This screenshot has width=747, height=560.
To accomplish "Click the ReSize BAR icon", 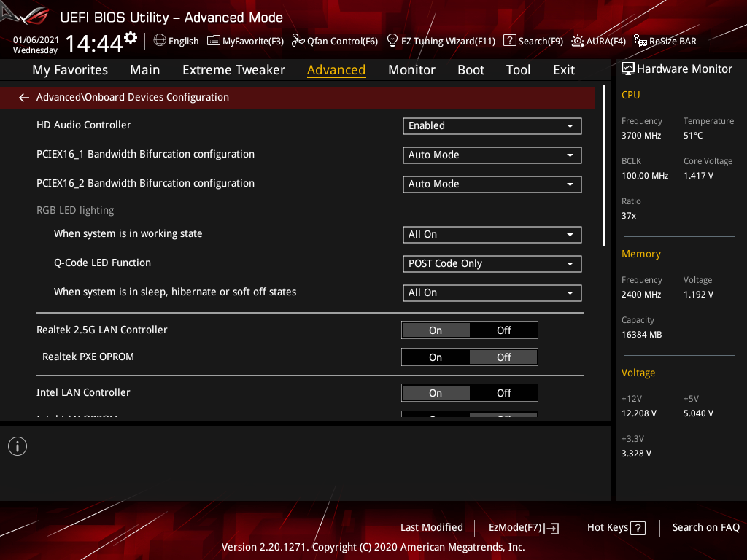I will [x=640, y=41].
